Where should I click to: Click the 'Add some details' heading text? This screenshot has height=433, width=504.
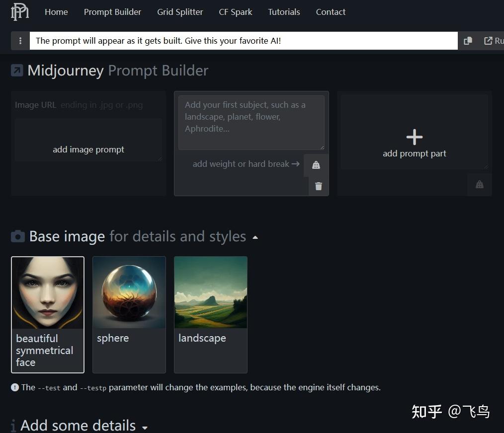click(x=78, y=425)
